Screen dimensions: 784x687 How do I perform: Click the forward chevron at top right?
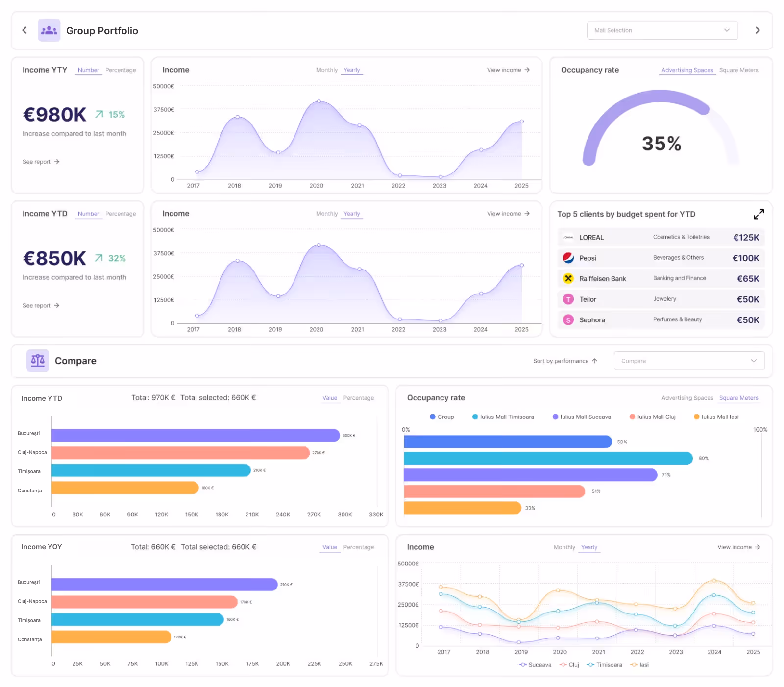(x=758, y=30)
